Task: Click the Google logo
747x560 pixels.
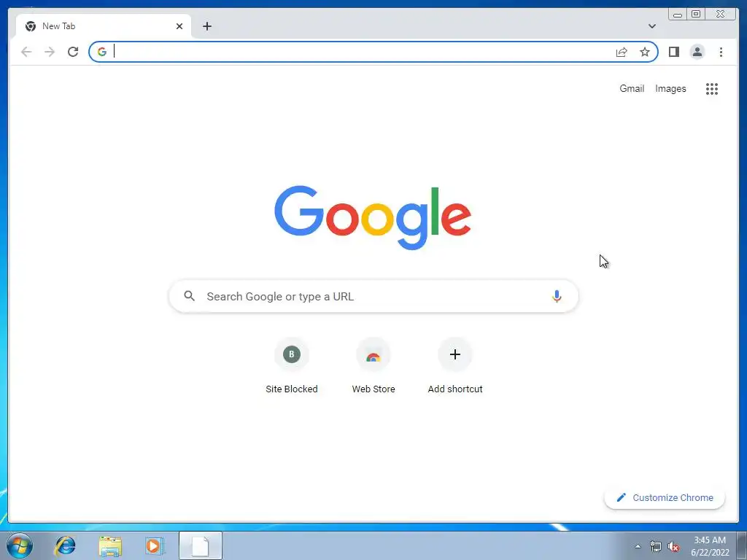Action: (x=373, y=217)
